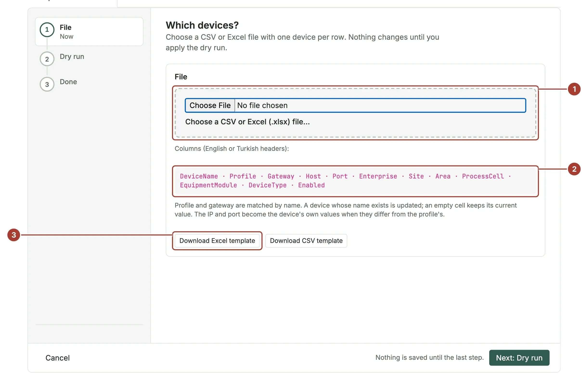Download the CSV template
Screen dimensions: 588x380
[x=306, y=241]
